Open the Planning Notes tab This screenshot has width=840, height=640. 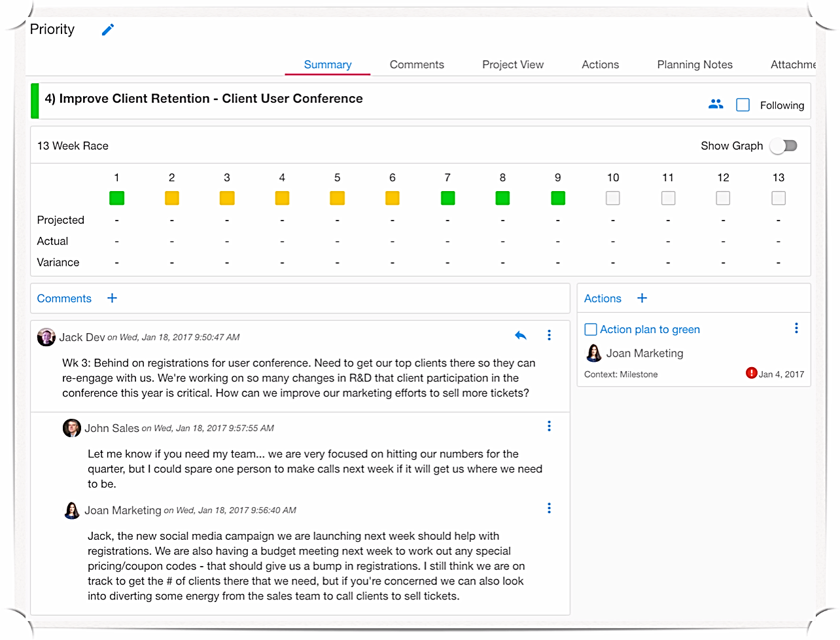(x=695, y=64)
